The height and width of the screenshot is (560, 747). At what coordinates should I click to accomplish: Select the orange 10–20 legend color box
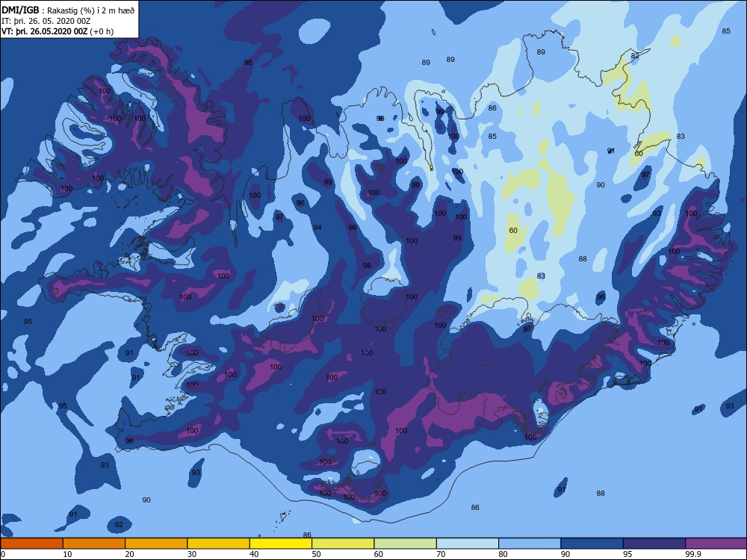point(94,544)
